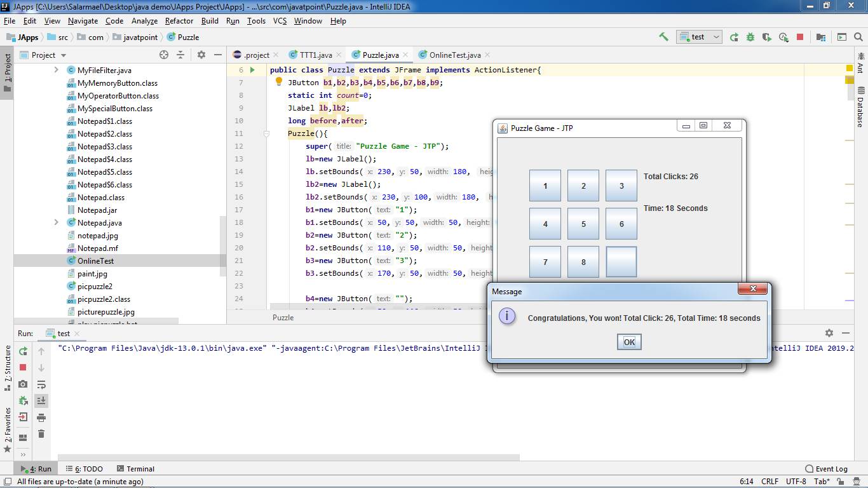Open the UTF-8 encoding selector
The width and height of the screenshot is (868, 488).
796,482
